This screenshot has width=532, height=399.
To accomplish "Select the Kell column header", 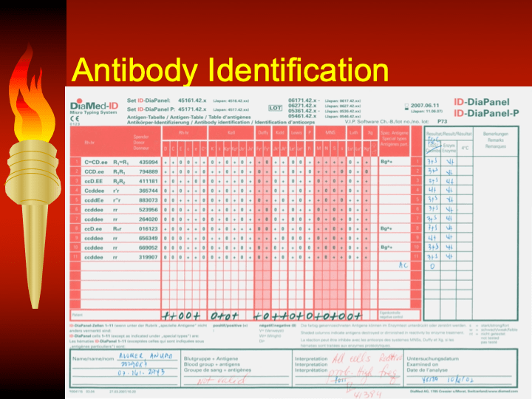I will [x=232, y=132].
